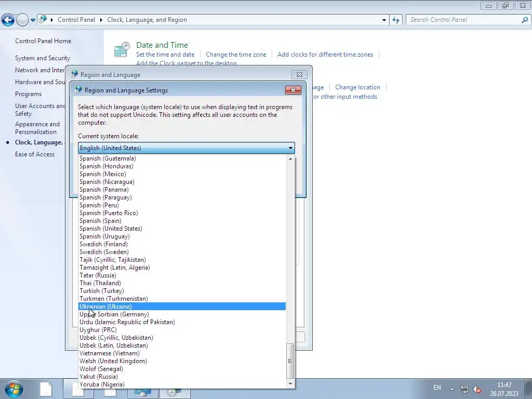
Task: Select Swedish (Sweden) locale
Action: pyautogui.click(x=182, y=252)
